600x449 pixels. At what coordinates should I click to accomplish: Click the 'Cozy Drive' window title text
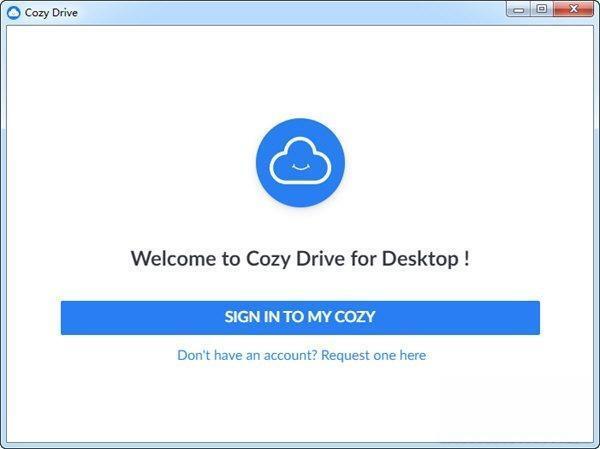(x=51, y=13)
